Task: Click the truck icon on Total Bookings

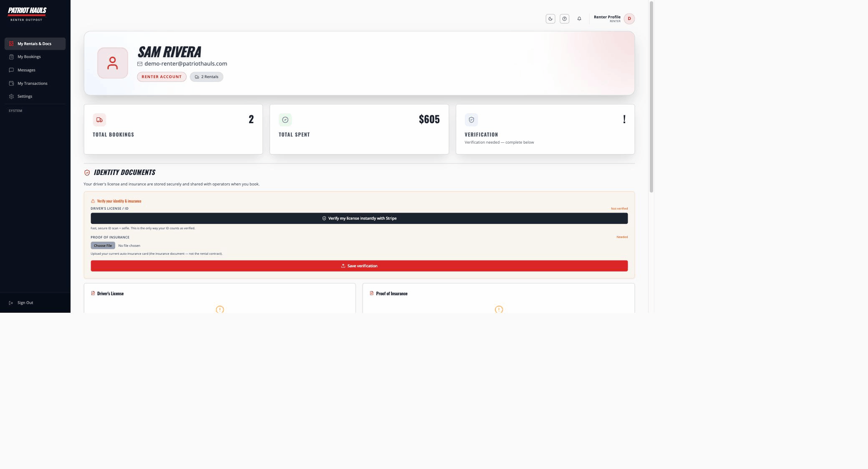Action: click(99, 120)
